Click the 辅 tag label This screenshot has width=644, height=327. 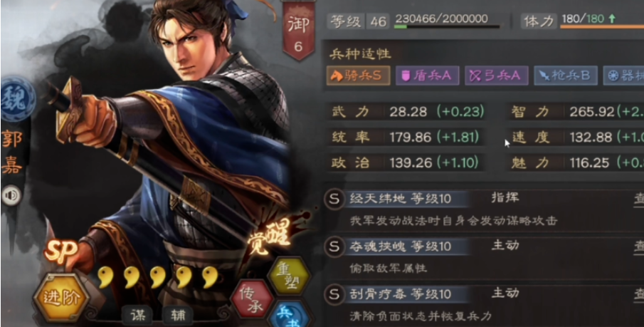click(177, 316)
